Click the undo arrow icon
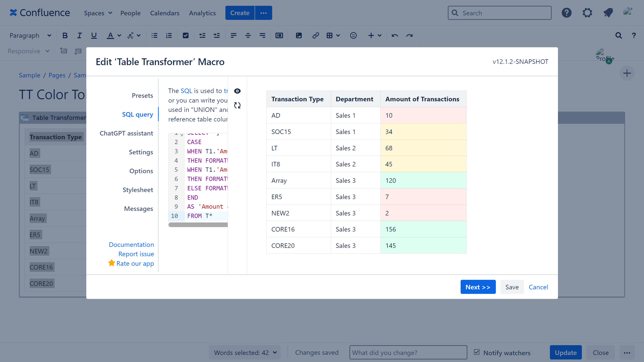This screenshot has height=362, width=644. click(395, 35)
